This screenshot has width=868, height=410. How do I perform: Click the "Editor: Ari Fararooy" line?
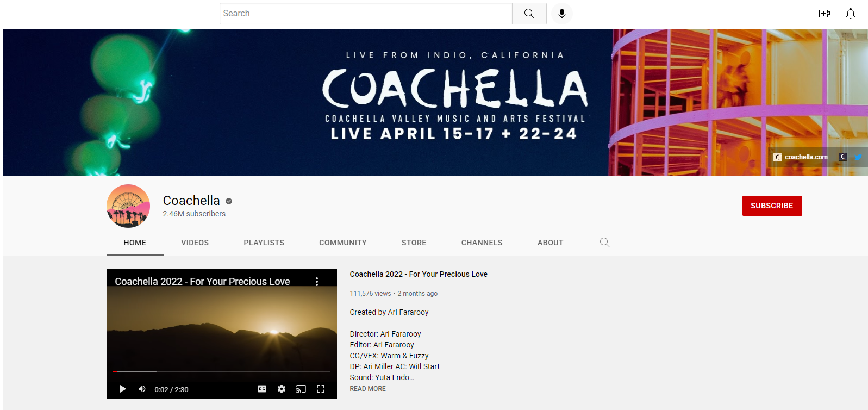tap(382, 345)
